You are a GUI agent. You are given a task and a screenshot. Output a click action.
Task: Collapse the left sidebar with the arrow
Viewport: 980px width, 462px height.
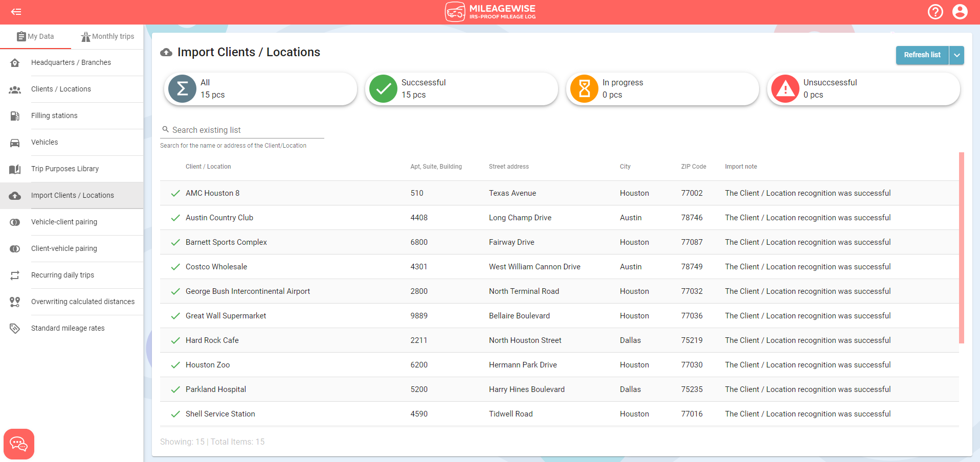[x=16, y=12]
